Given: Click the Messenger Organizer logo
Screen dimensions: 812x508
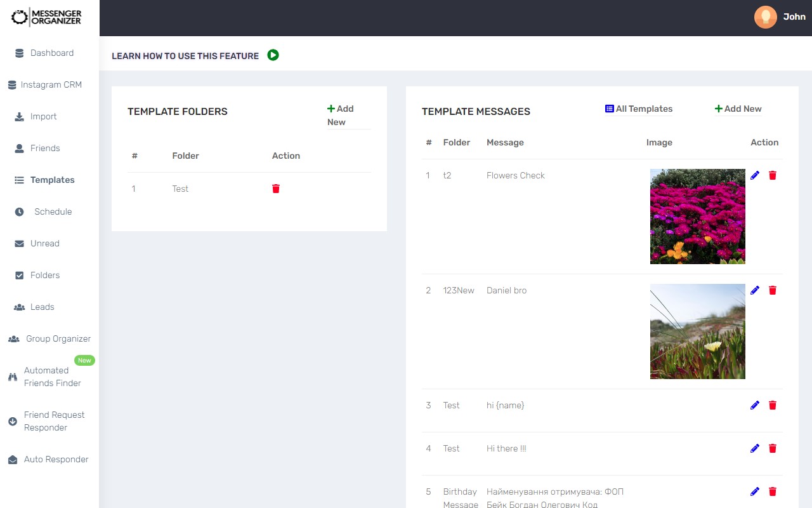Looking at the screenshot, I should tap(47, 17).
